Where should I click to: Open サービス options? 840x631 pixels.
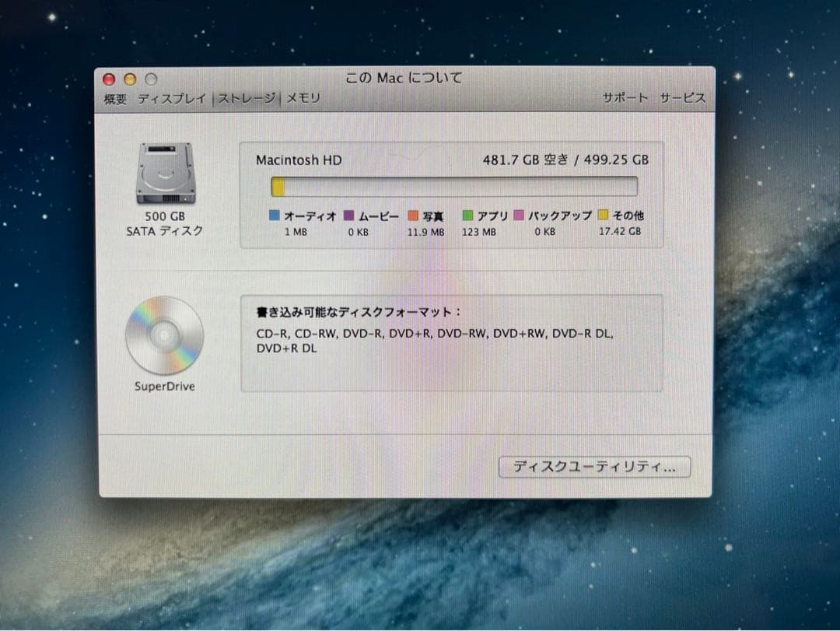(682, 97)
